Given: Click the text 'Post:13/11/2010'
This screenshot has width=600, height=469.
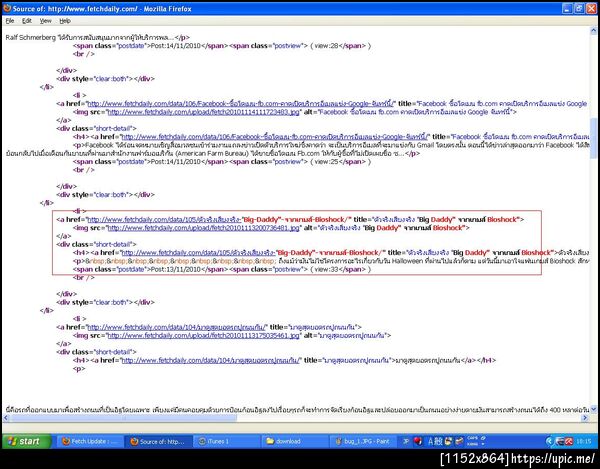Looking at the screenshot, I should pos(176,270).
